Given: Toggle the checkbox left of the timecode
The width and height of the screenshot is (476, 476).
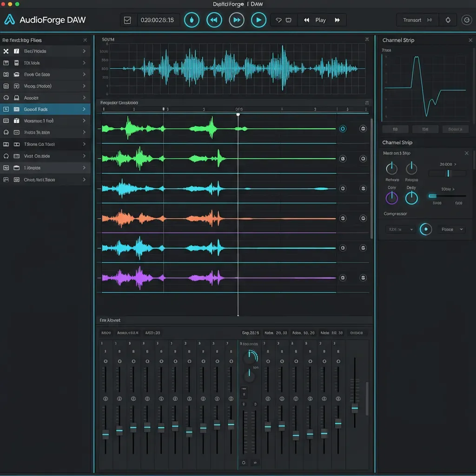Looking at the screenshot, I should (x=128, y=20).
